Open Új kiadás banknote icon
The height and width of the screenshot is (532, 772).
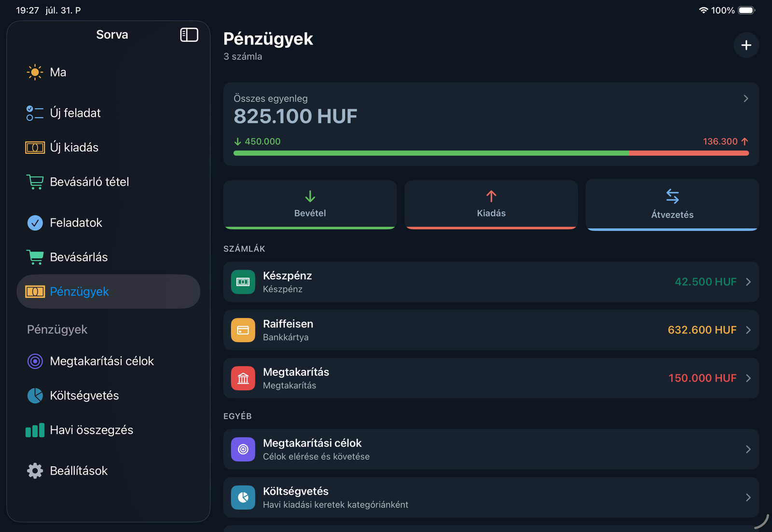tap(35, 148)
